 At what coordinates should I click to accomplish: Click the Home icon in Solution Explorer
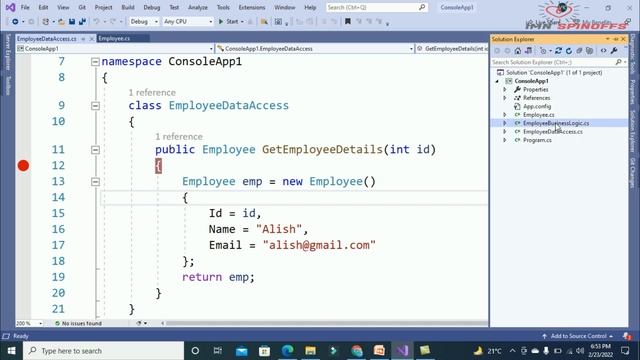pos(518,51)
